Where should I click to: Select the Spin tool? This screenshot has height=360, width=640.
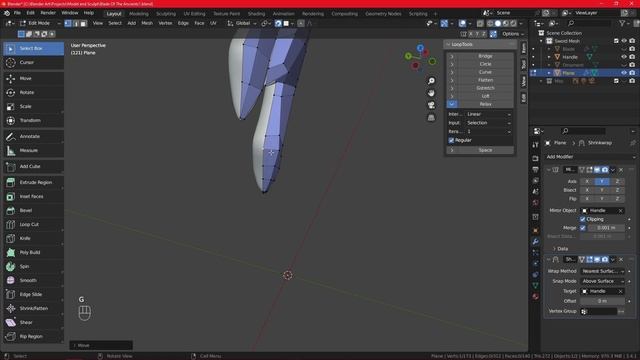coord(33,267)
